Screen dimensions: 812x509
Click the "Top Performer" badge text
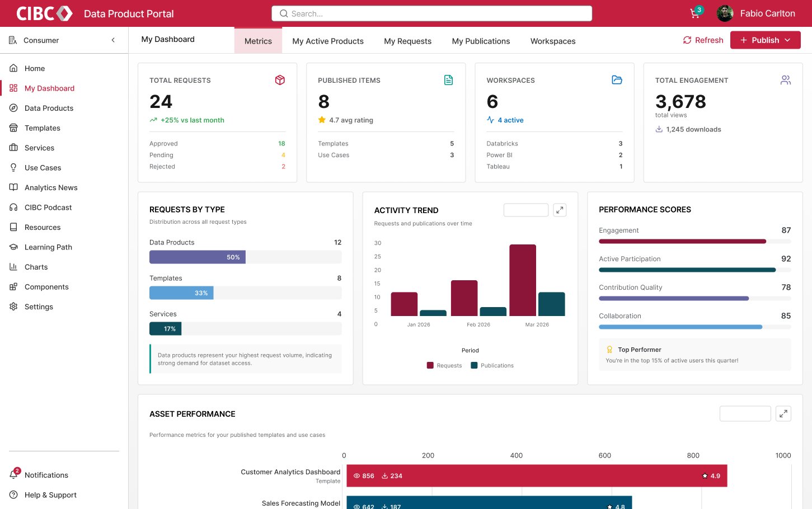tap(640, 350)
